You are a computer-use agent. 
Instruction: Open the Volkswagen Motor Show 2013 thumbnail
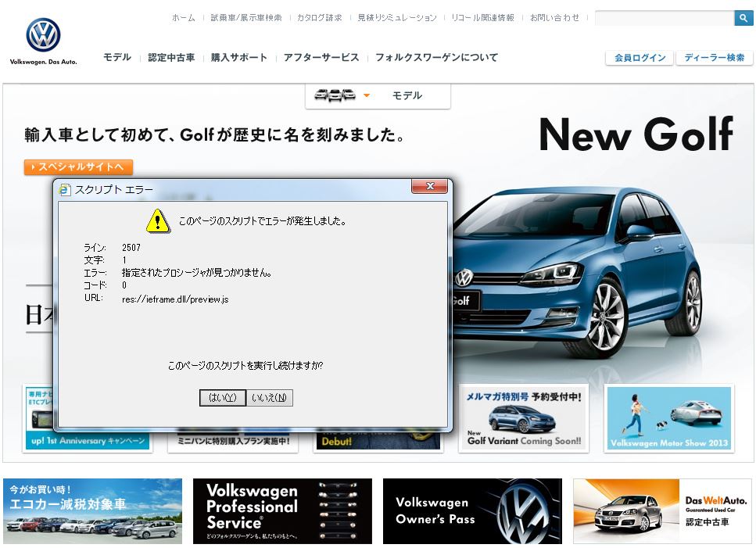pyautogui.click(x=669, y=418)
